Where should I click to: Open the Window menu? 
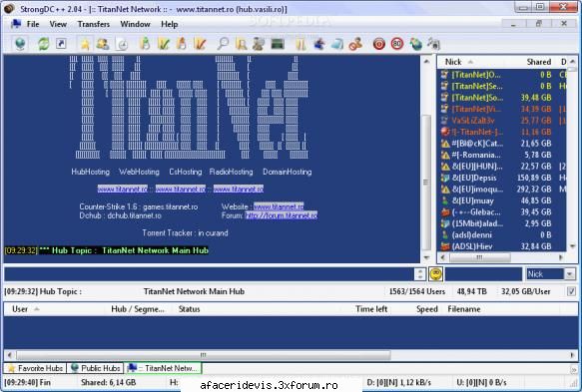tap(135, 24)
